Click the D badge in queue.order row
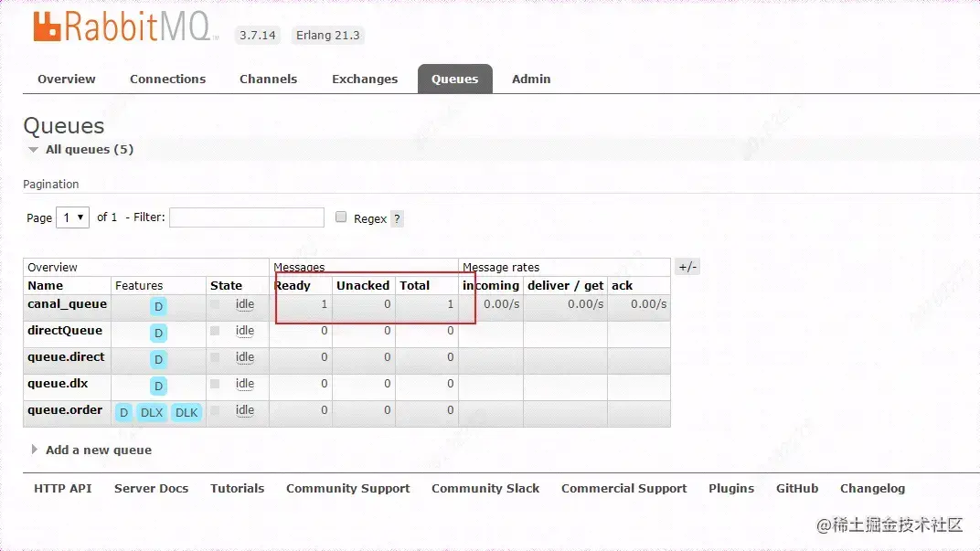Image resolution: width=980 pixels, height=551 pixels. coord(123,412)
